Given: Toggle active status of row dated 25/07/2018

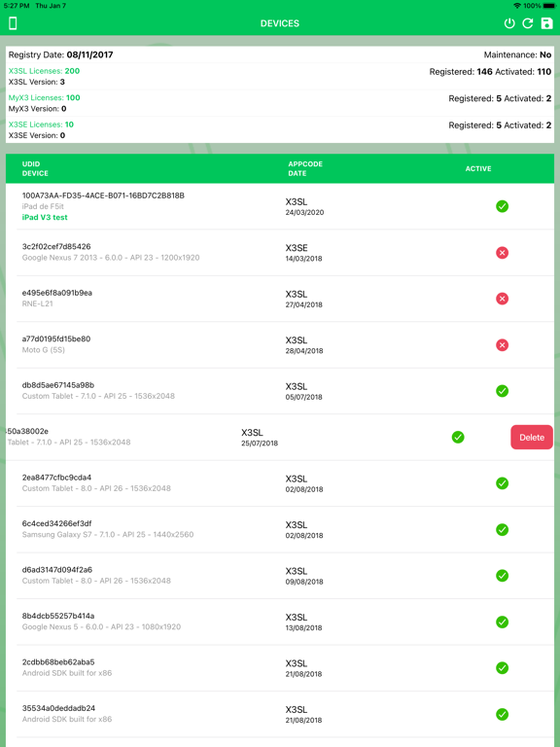Looking at the screenshot, I should [458, 437].
